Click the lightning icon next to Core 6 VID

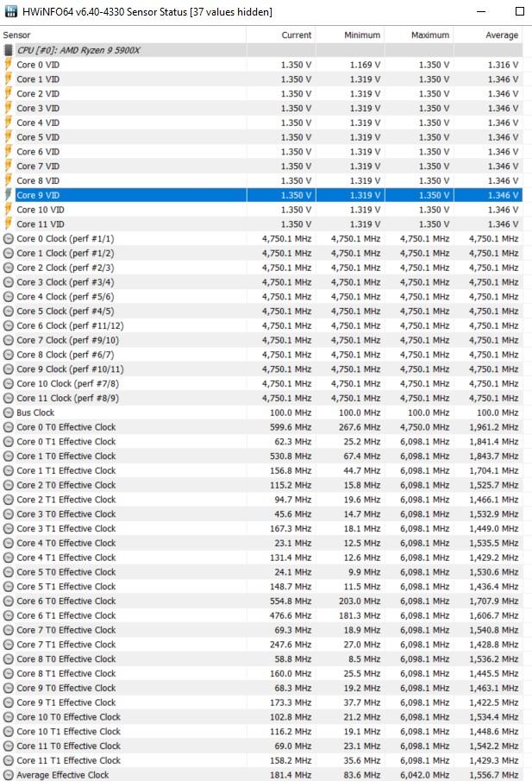(8, 151)
